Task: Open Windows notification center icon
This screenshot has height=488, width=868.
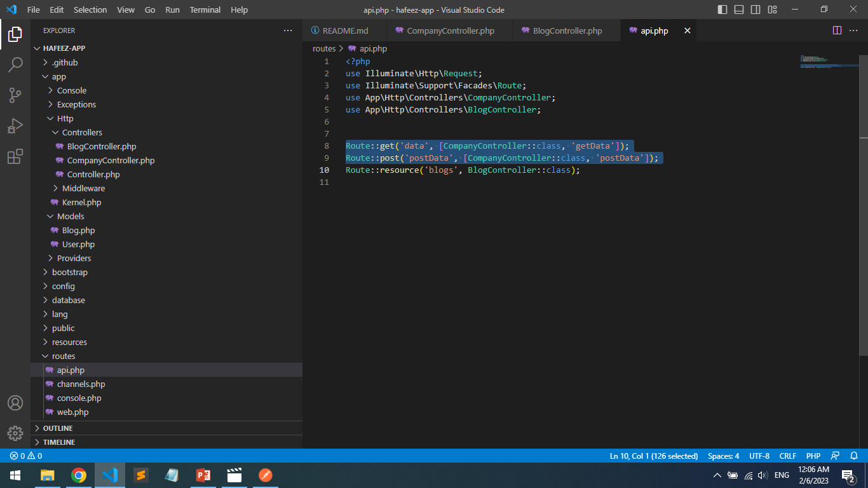Action: tap(848, 475)
